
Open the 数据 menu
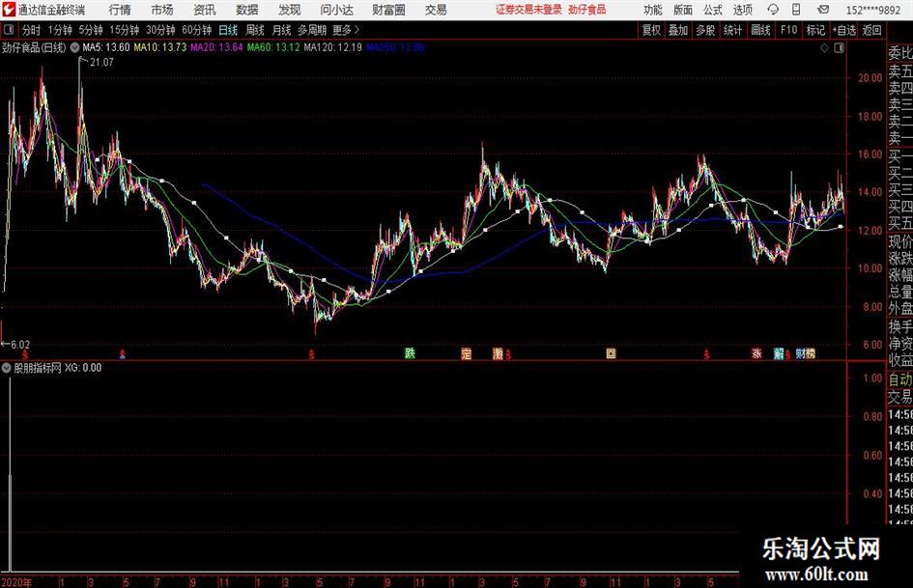tap(247, 10)
